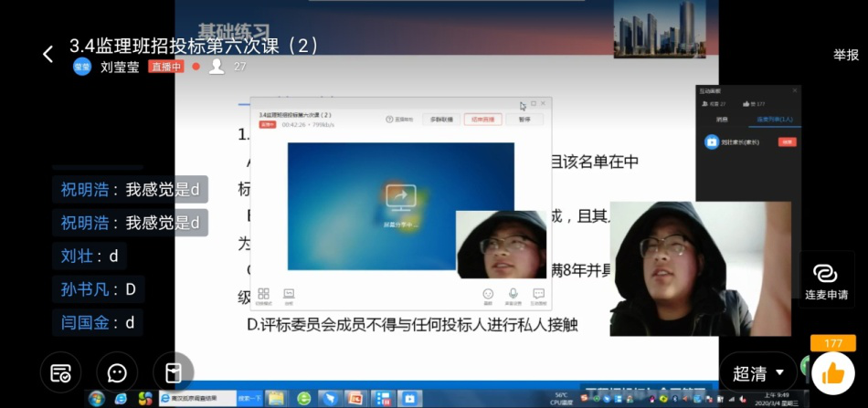Click the 暂停 button in broadcast window

(x=524, y=119)
